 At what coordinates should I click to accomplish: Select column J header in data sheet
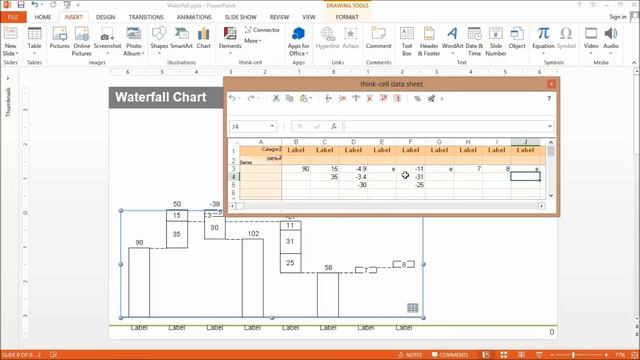tap(525, 142)
